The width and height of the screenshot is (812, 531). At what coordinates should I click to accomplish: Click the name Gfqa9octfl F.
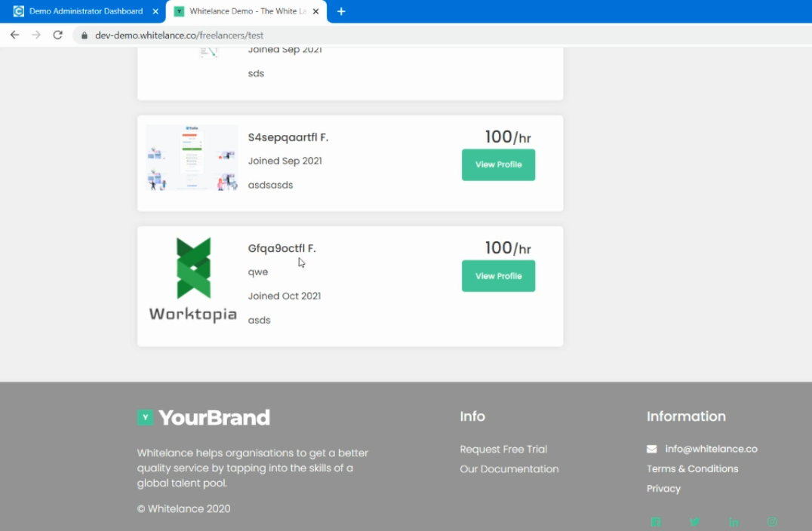pyautogui.click(x=281, y=248)
